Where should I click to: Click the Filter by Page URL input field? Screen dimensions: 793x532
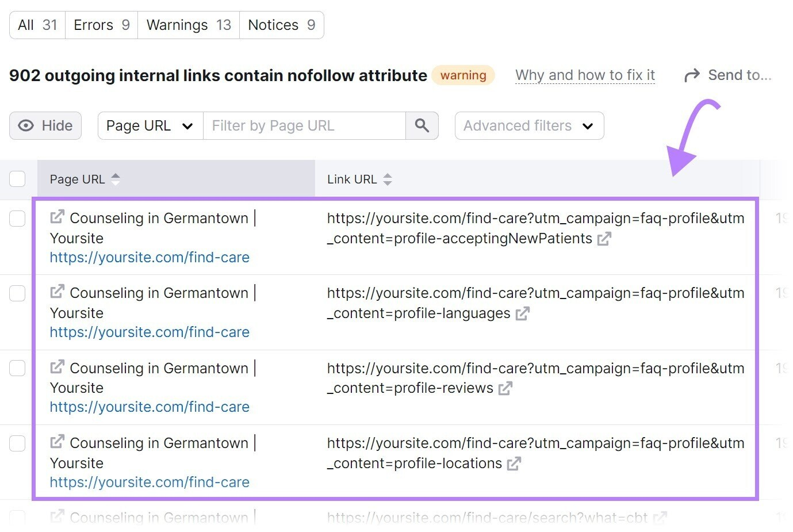305,125
